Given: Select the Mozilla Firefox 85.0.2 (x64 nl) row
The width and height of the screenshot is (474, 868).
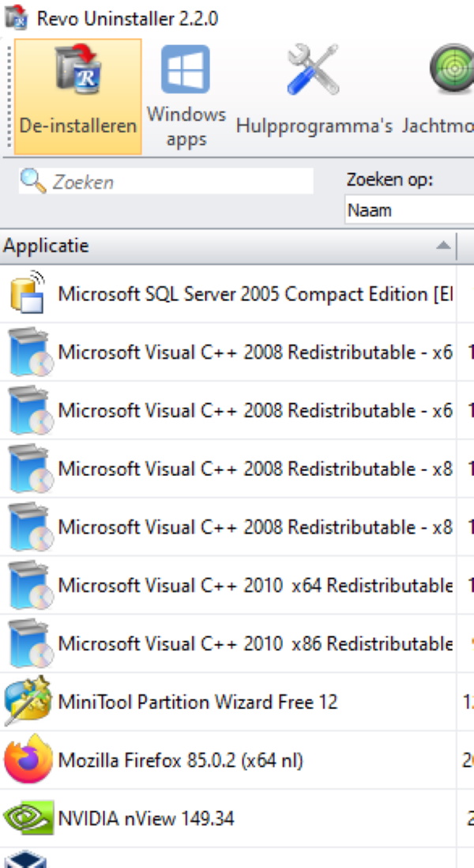Looking at the screenshot, I should point(180,760).
